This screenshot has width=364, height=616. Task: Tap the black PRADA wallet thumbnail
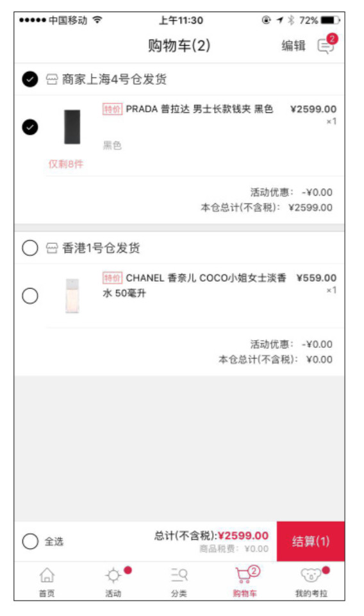coord(72,127)
